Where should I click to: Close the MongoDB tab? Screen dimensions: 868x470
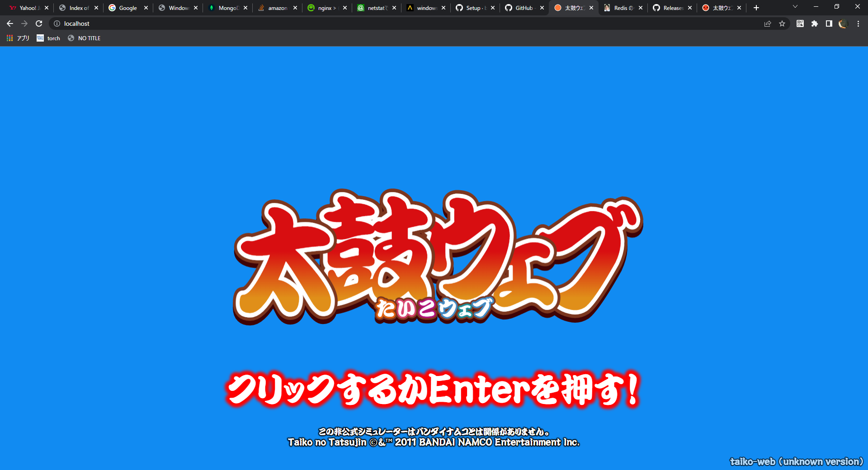(245, 8)
